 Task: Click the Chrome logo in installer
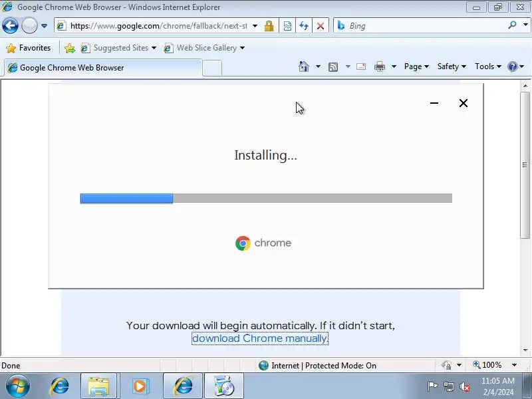click(x=243, y=243)
